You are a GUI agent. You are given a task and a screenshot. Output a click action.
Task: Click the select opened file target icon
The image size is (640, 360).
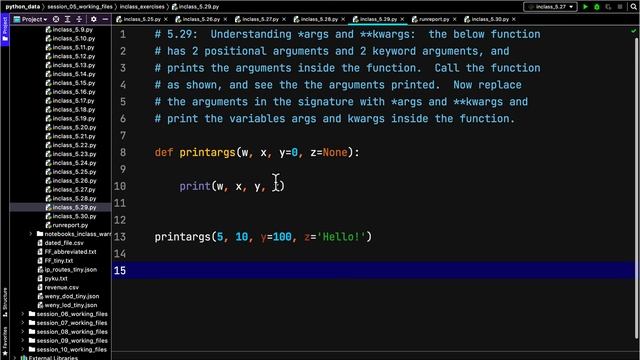tap(56, 19)
